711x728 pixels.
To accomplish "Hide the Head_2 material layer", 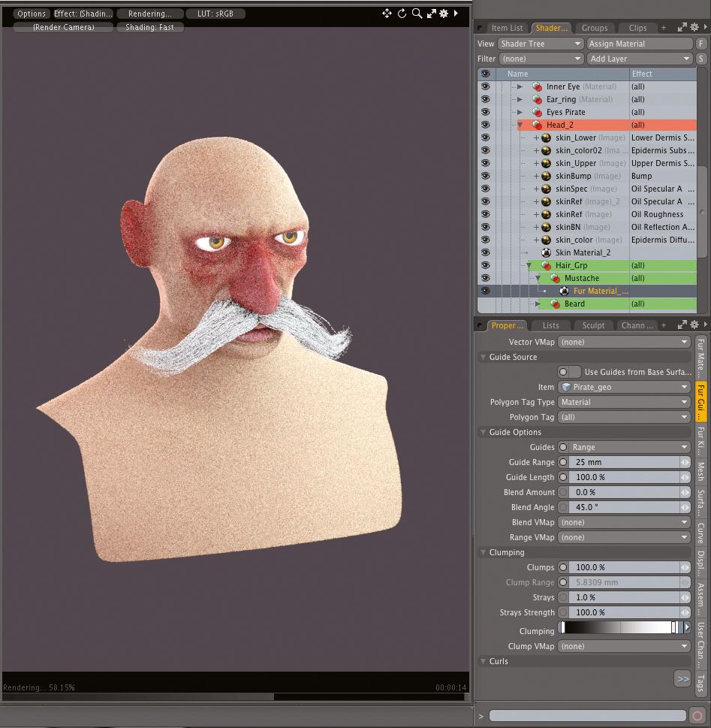I will click(486, 125).
